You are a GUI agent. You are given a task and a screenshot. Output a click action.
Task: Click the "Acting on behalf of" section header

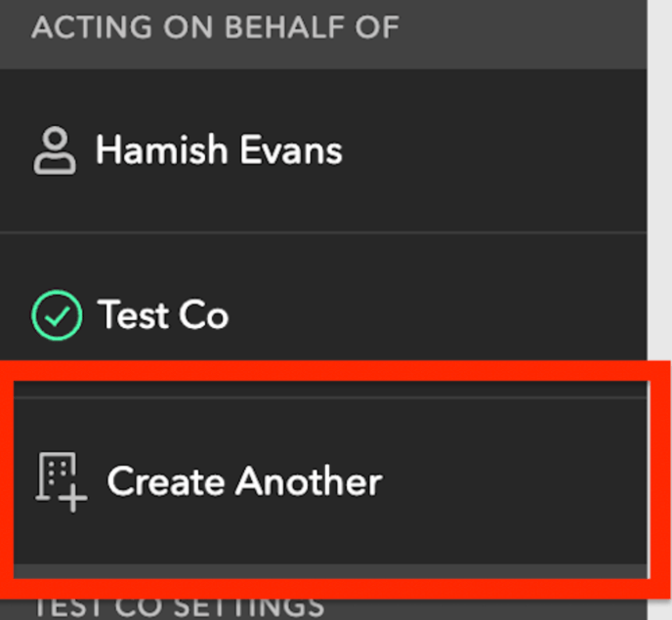coord(216,27)
